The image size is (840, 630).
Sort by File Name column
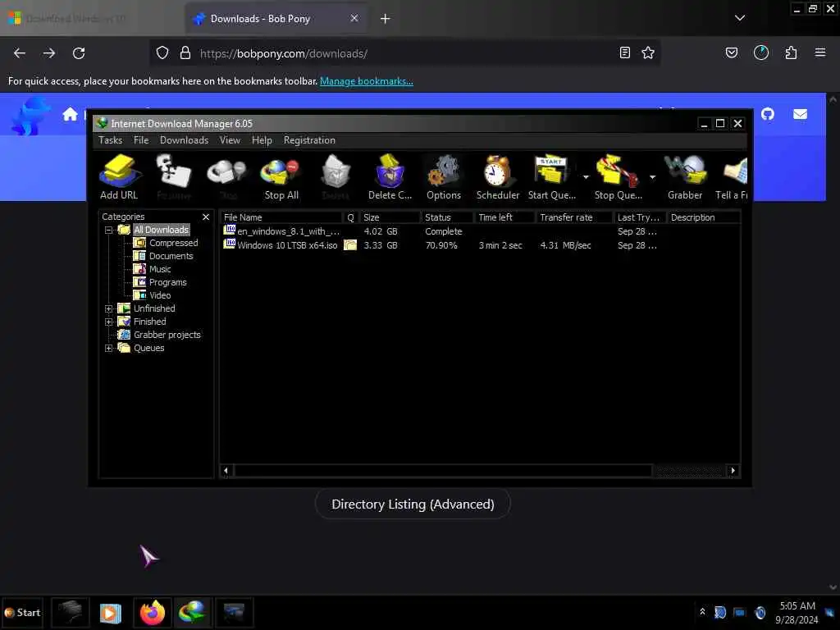pos(281,217)
